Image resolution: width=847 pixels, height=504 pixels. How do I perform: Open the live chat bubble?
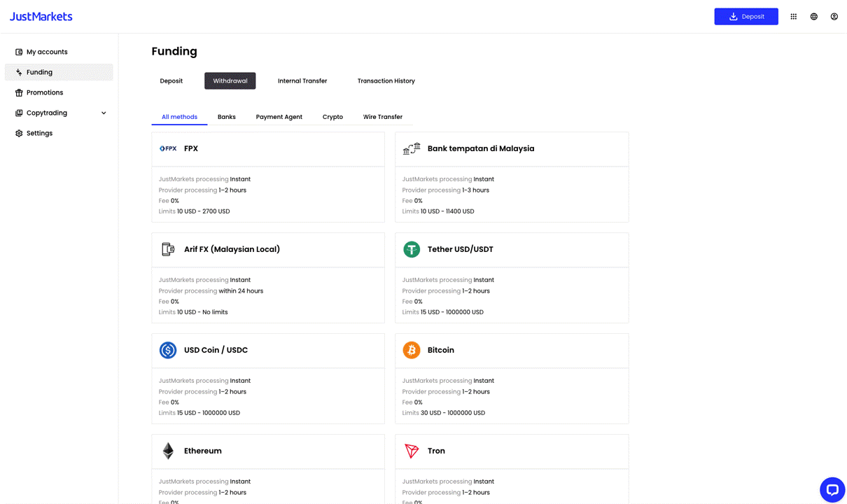click(x=832, y=489)
